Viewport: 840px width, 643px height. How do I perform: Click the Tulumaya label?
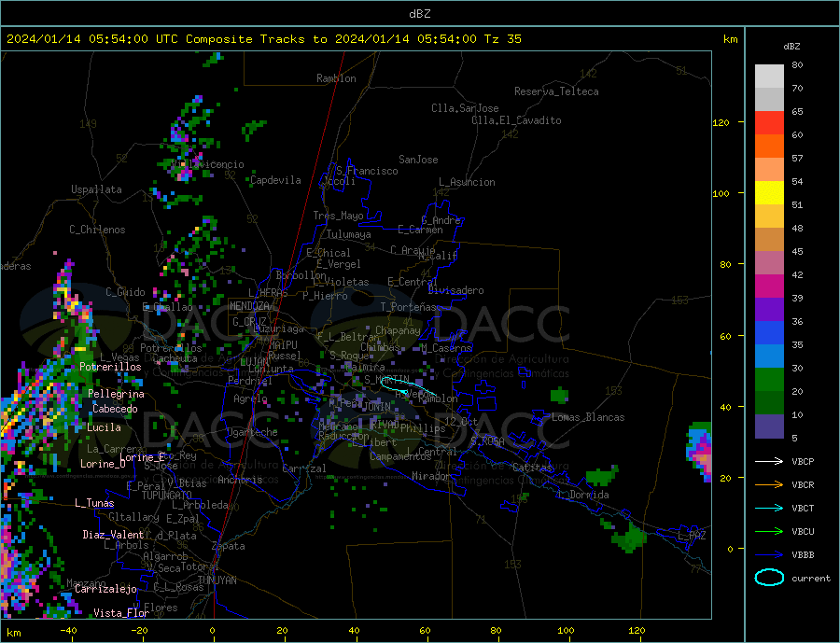tap(349, 234)
